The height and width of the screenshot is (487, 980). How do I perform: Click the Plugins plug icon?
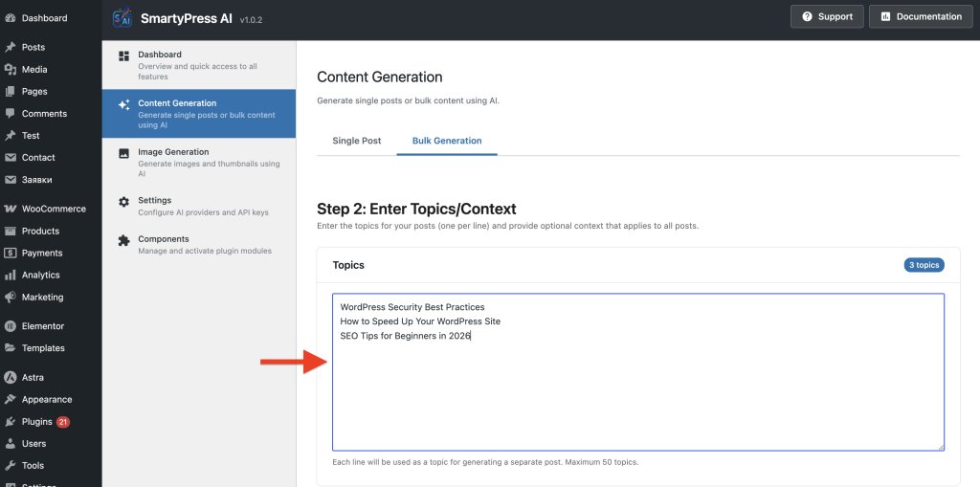tap(10, 422)
